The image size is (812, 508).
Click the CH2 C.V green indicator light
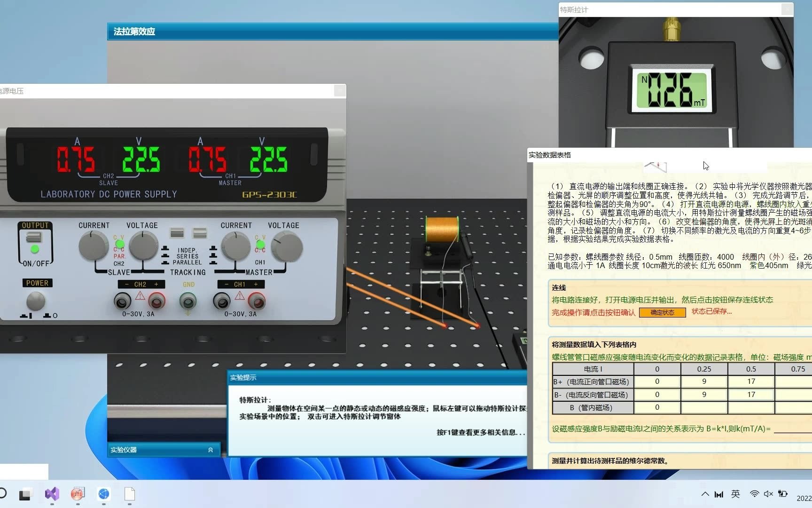[x=119, y=244]
